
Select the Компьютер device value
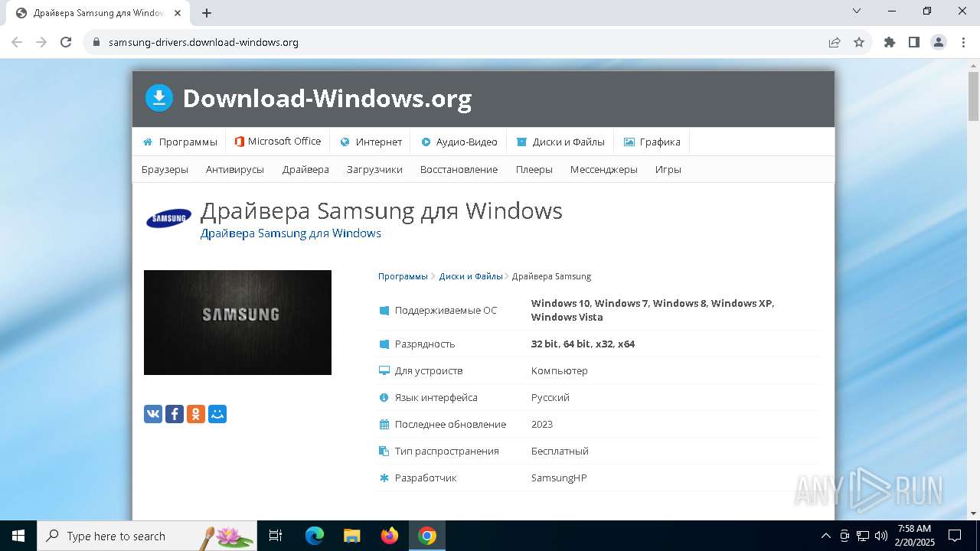(x=560, y=370)
